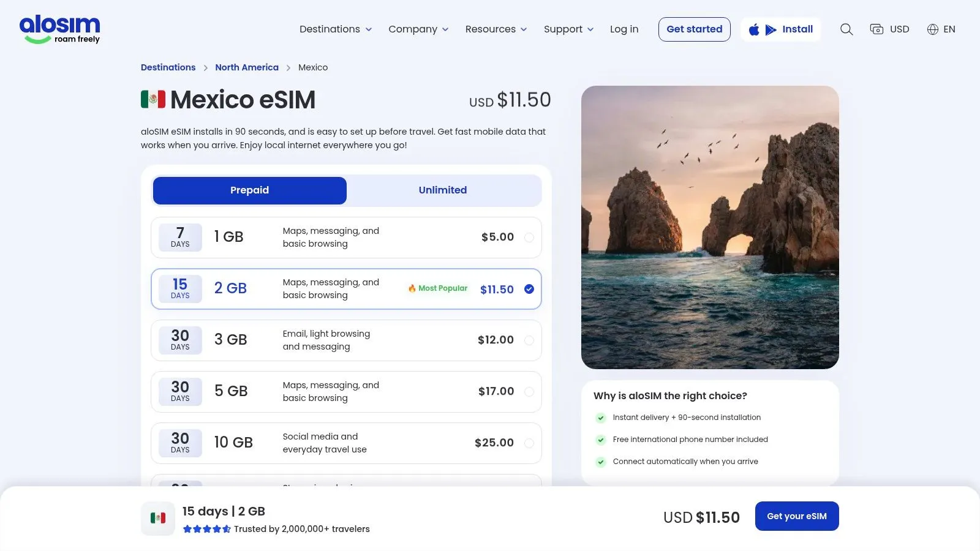Select the 15 days 2 GB $11.50 plan
Screen dimensions: 980x551
[346, 289]
